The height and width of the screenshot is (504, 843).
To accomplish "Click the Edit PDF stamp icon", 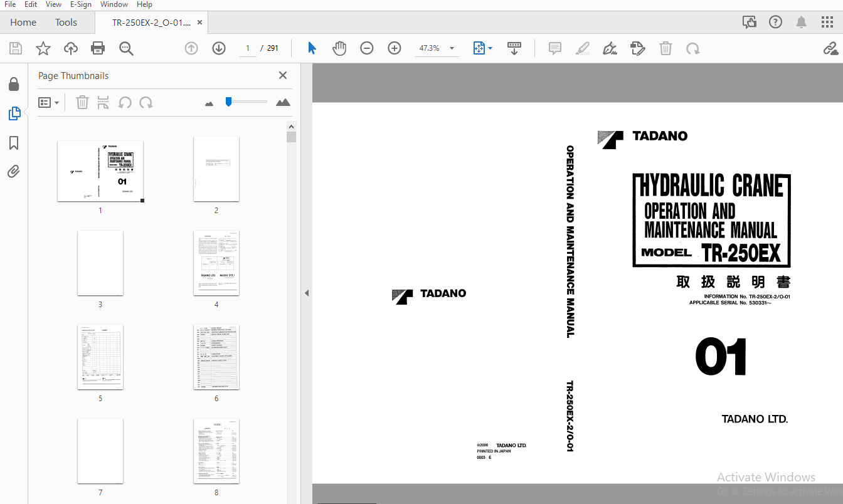I will pyautogui.click(x=638, y=48).
